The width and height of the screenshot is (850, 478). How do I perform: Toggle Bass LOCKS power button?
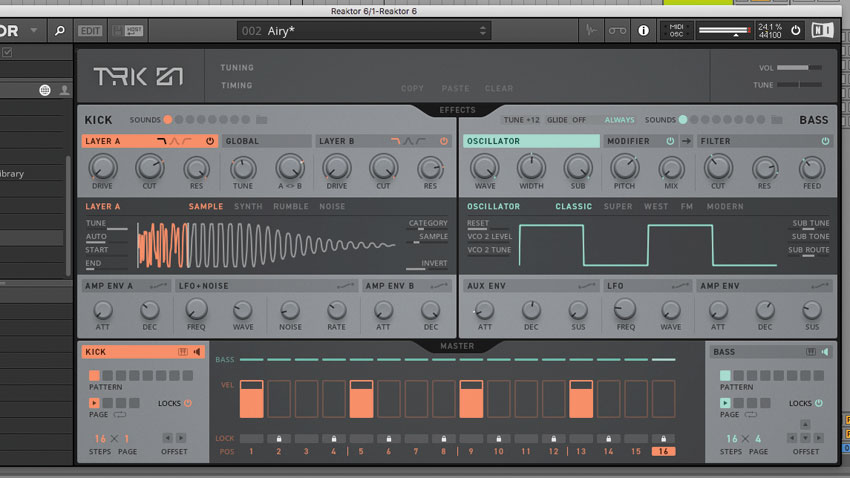click(819, 403)
